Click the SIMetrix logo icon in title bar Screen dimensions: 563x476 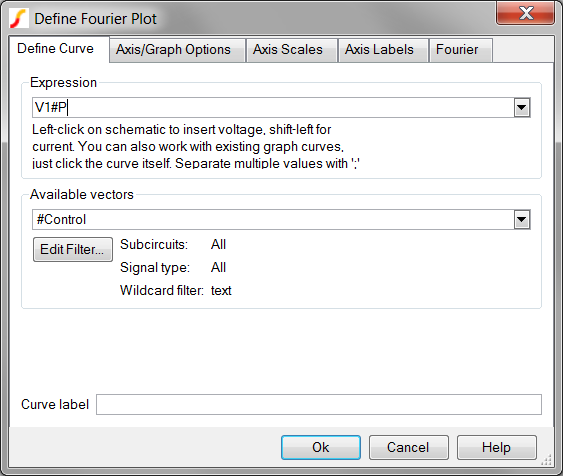[19, 18]
